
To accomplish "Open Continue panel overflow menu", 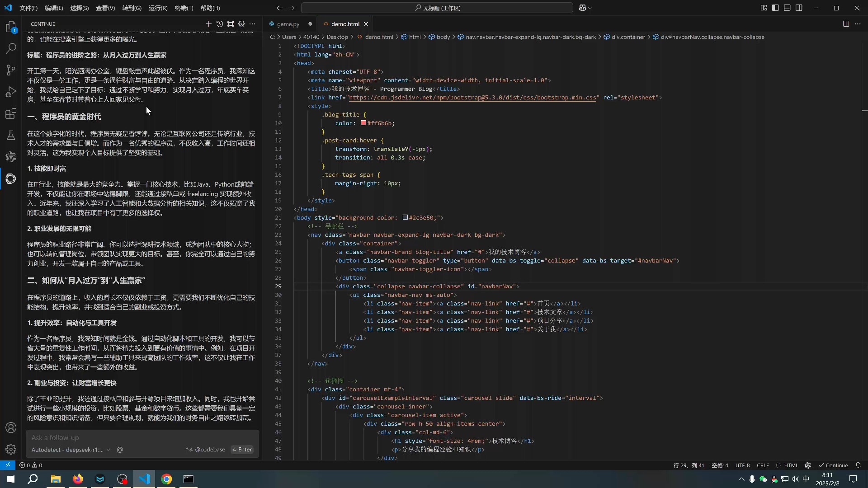I will [252, 23].
